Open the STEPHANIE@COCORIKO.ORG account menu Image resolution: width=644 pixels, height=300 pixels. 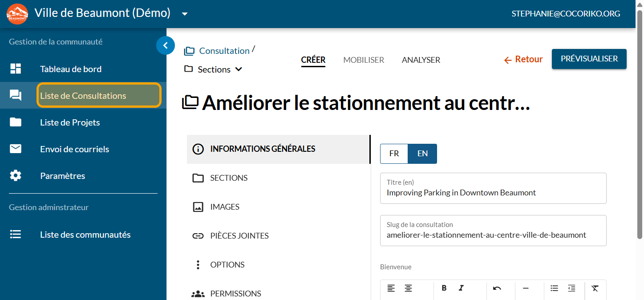pyautogui.click(x=566, y=14)
